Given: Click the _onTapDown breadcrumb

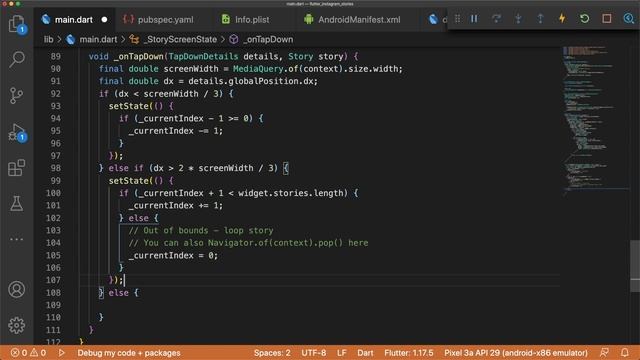Looking at the screenshot, I should pyautogui.click(x=268, y=40).
